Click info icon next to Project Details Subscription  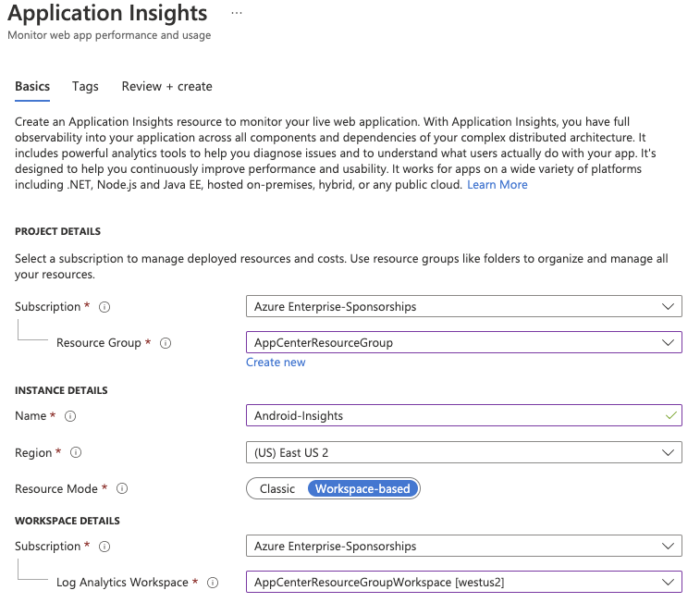[104, 307]
